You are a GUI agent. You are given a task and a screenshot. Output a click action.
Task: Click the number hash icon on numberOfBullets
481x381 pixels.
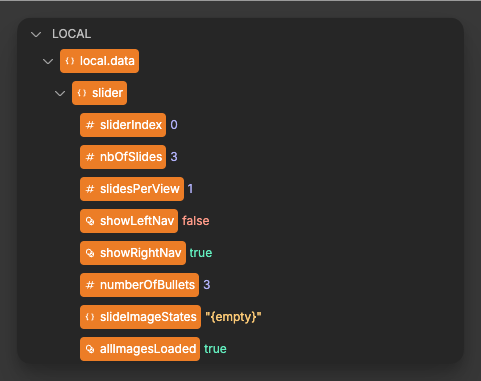pyautogui.click(x=90, y=285)
